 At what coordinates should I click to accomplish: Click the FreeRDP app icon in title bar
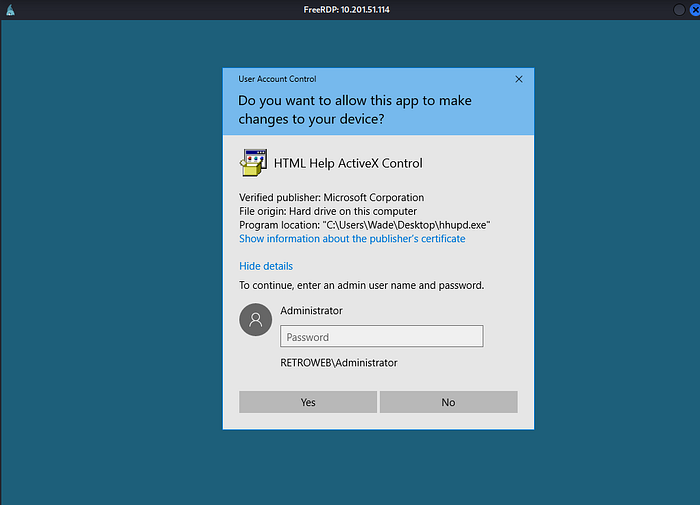pyautogui.click(x=10, y=10)
